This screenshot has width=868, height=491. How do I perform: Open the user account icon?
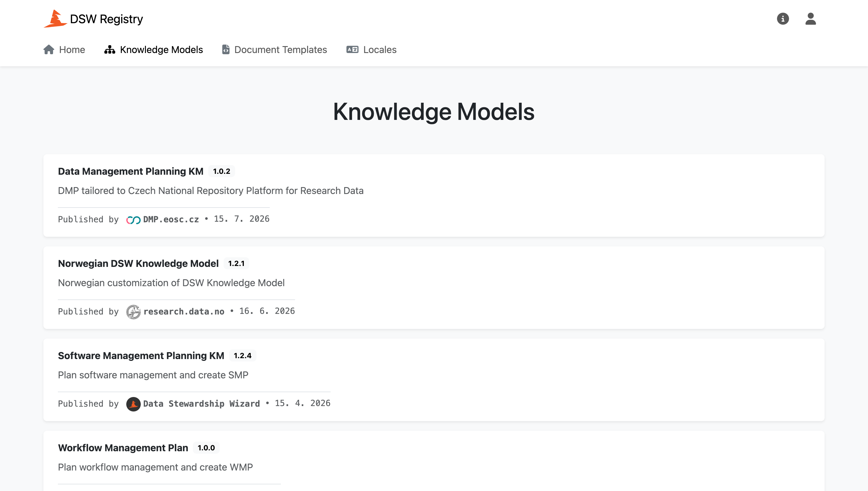click(810, 19)
